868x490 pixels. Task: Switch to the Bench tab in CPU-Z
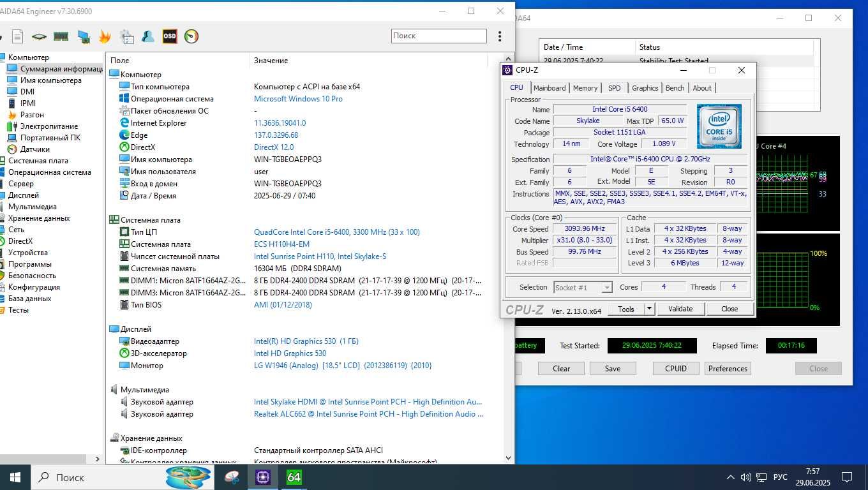(675, 88)
